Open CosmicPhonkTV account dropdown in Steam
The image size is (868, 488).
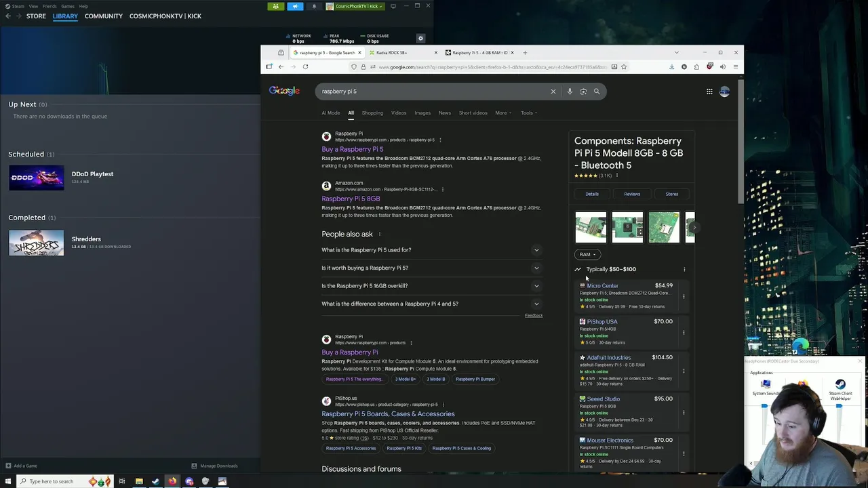pyautogui.click(x=354, y=6)
